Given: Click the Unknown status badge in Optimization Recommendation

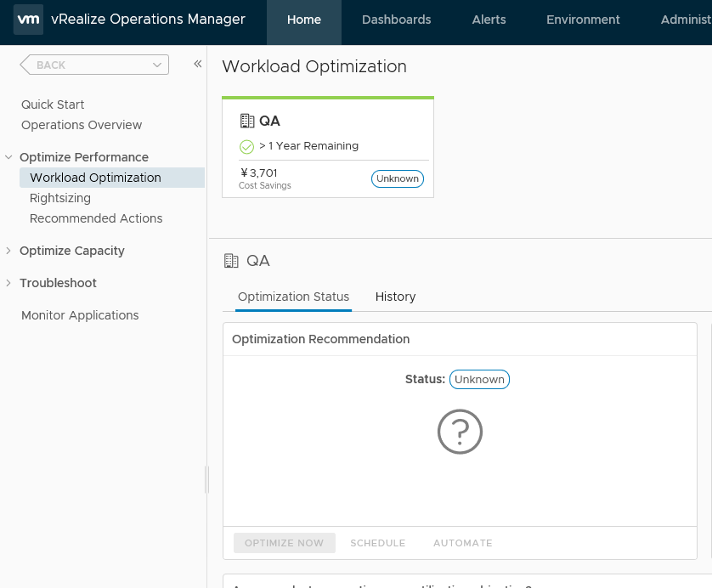Looking at the screenshot, I should [479, 379].
